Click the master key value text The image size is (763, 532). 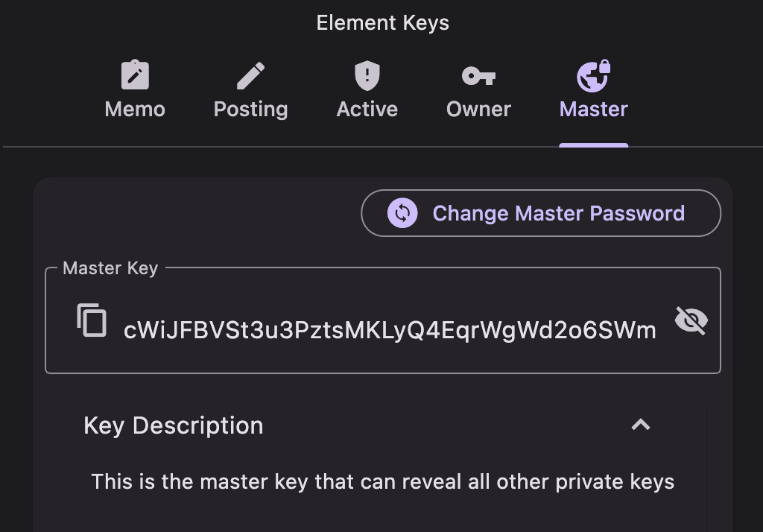pyautogui.click(x=390, y=329)
